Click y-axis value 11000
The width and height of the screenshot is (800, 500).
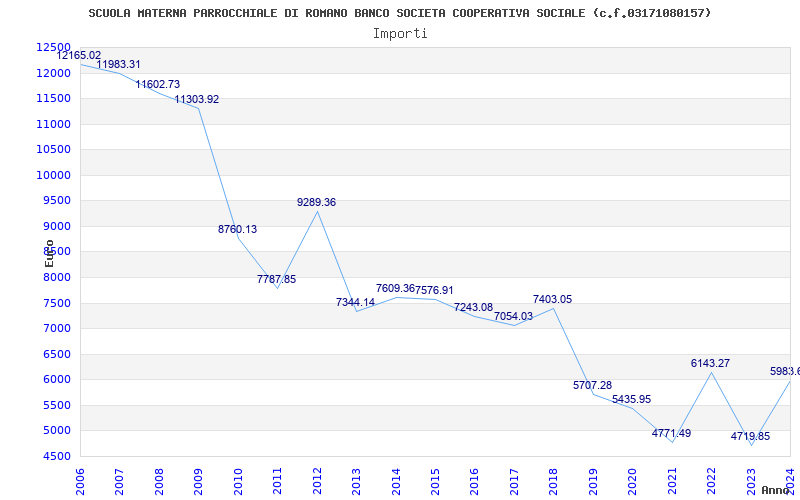pyautogui.click(x=53, y=124)
